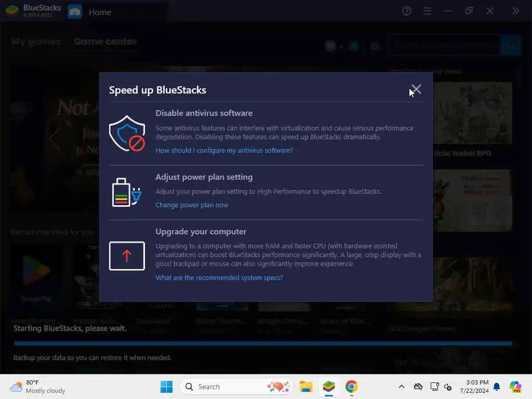Switch to the My games tab

click(36, 42)
